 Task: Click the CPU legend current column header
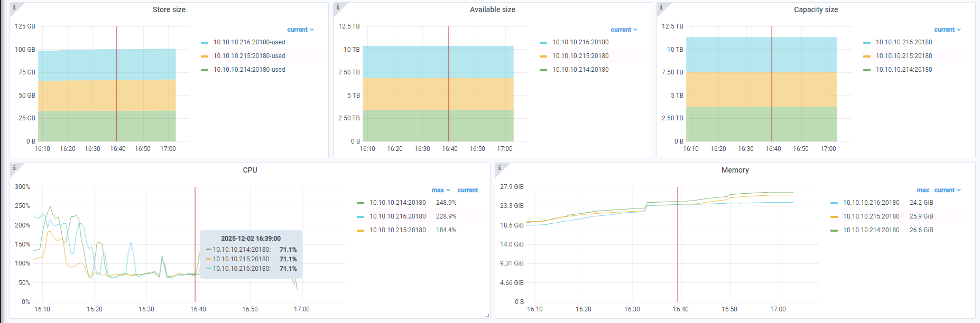467,190
